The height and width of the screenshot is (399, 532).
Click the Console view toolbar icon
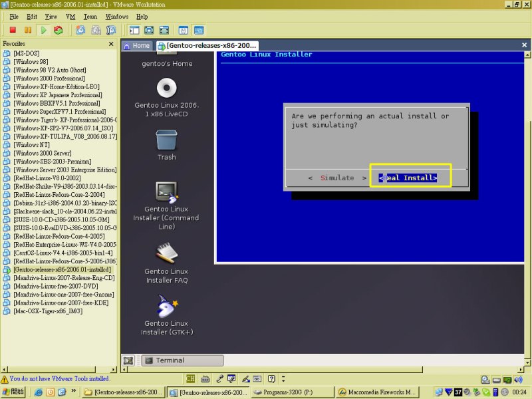click(199, 30)
